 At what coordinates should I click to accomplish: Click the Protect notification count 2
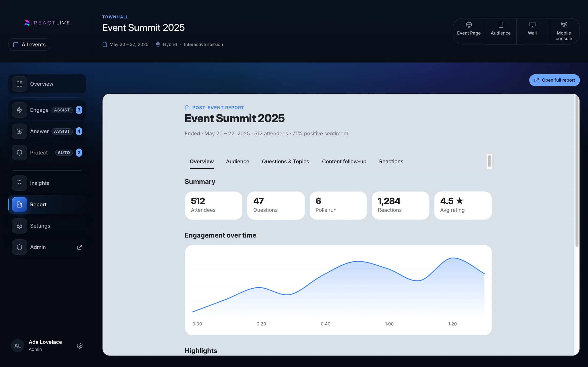coord(79,153)
